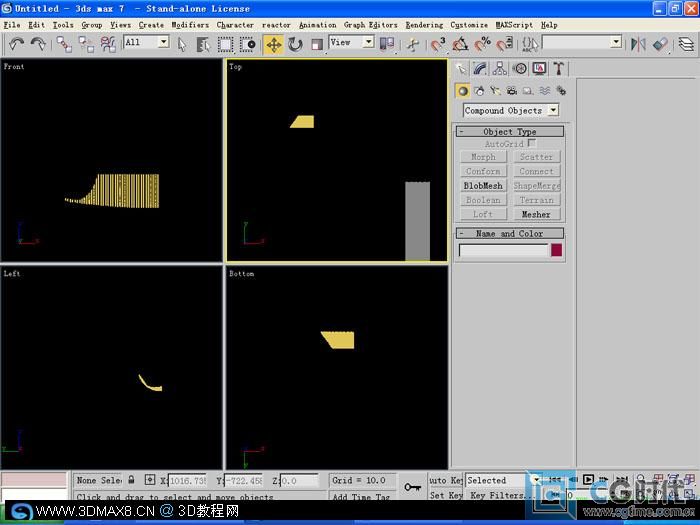
Task: Enable the AutoGrid checkbox
Action: [531, 143]
